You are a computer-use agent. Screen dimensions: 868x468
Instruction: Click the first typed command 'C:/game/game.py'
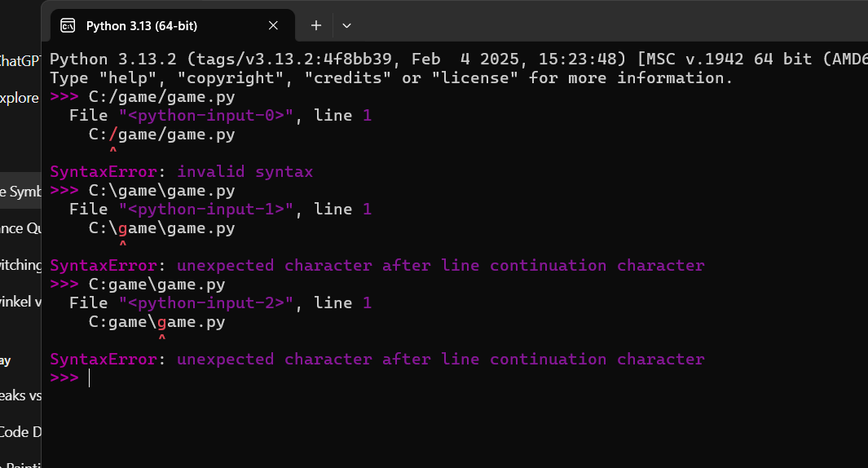tap(161, 97)
